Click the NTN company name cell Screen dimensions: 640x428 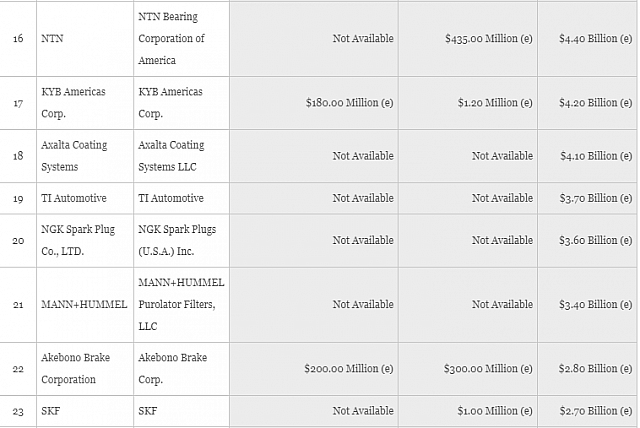pyautogui.click(x=85, y=39)
